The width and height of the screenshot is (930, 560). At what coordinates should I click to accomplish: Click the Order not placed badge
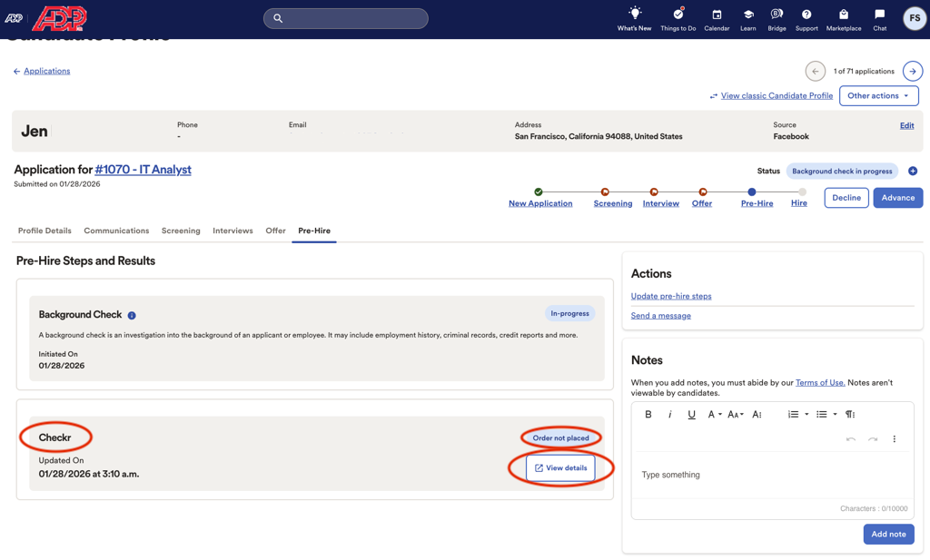[560, 438]
